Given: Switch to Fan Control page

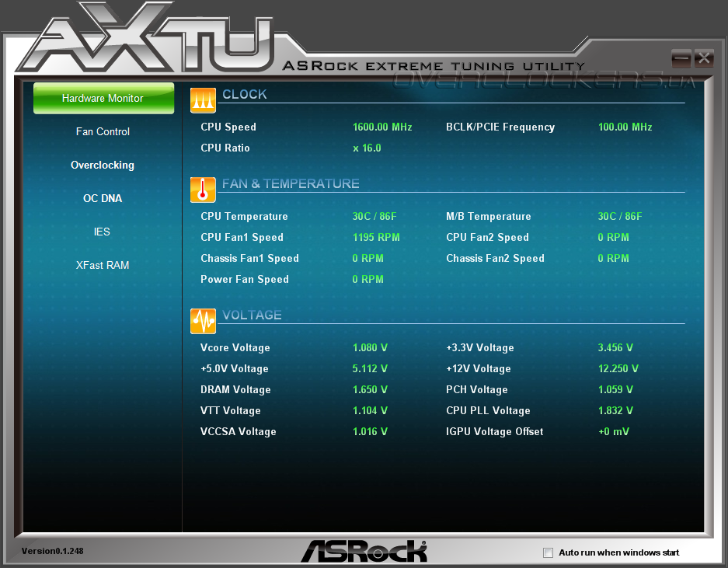Looking at the screenshot, I should tap(103, 131).
